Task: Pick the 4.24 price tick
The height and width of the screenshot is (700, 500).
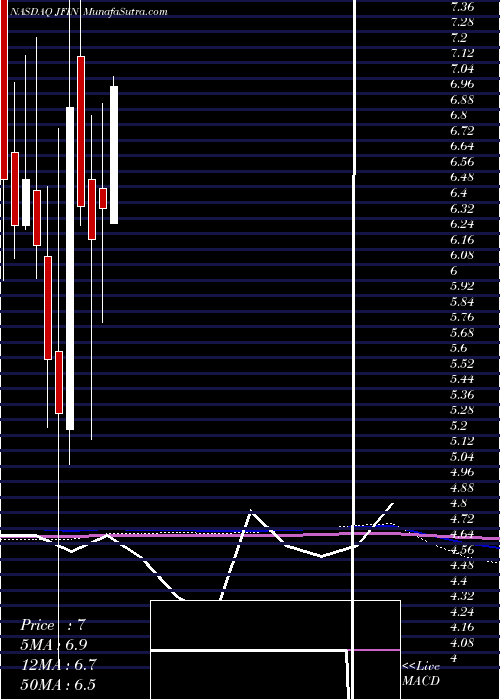Action: 462,612
